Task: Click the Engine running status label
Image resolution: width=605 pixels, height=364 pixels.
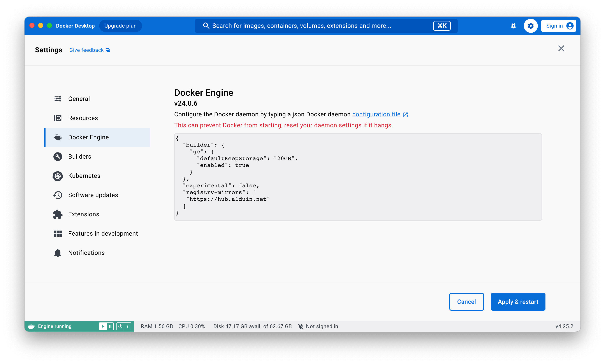Action: coord(55,326)
